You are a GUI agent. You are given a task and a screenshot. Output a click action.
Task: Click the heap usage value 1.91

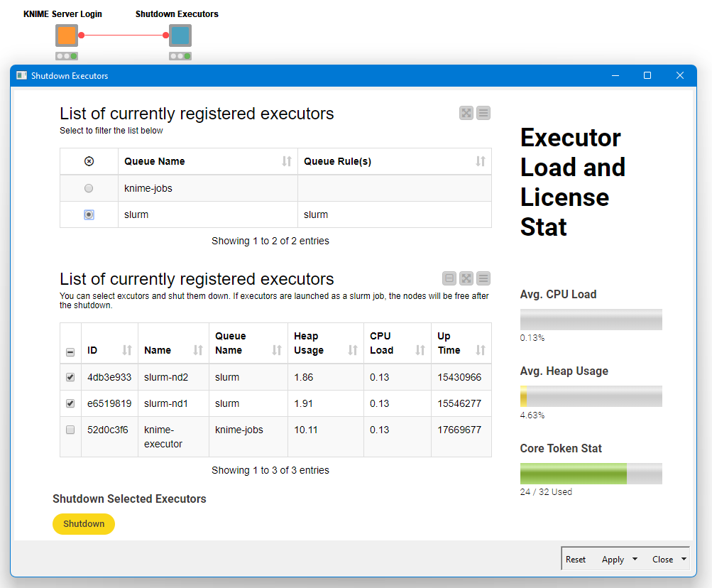(303, 403)
